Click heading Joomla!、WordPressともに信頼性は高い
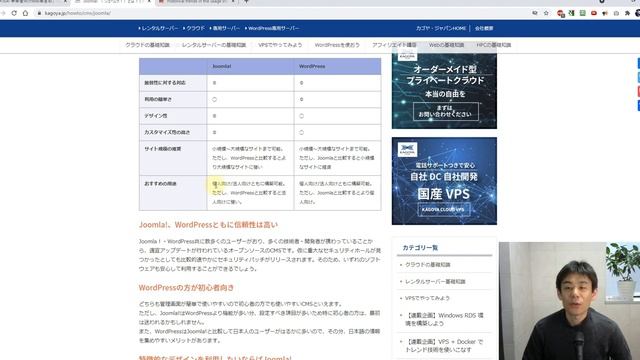The height and width of the screenshot is (360, 640). click(x=208, y=224)
